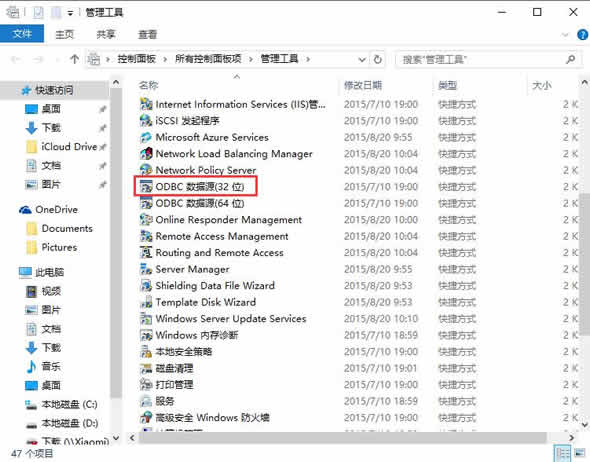Click the blue help question mark icon
590x462 pixels.
582,35
